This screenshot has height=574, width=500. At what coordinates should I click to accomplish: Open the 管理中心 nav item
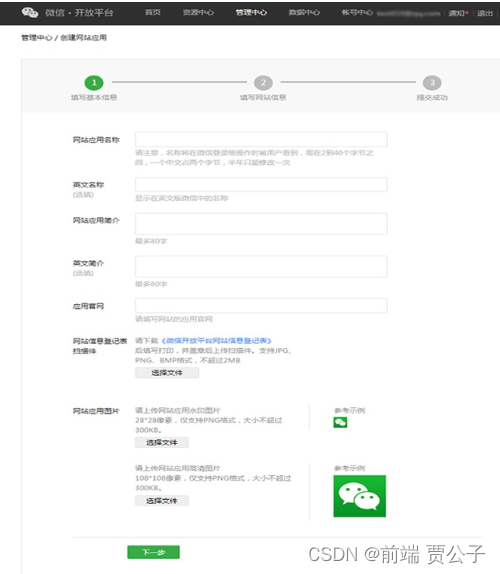click(x=251, y=12)
